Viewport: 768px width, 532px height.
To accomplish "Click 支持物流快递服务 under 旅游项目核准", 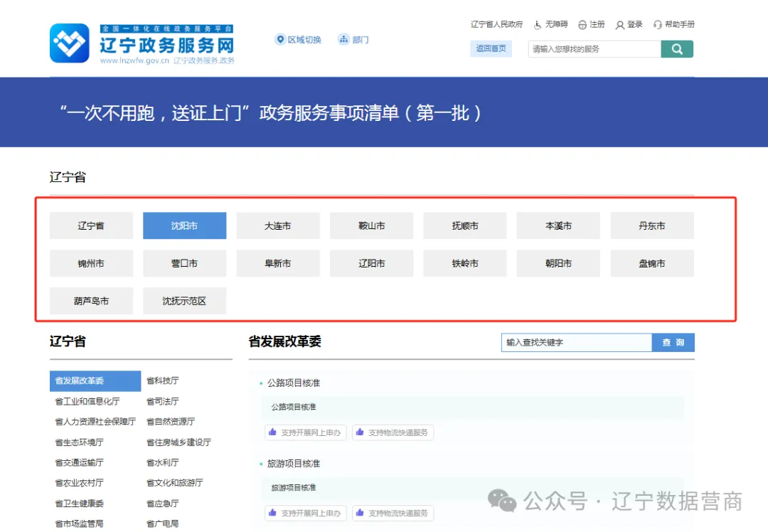I will [x=393, y=513].
